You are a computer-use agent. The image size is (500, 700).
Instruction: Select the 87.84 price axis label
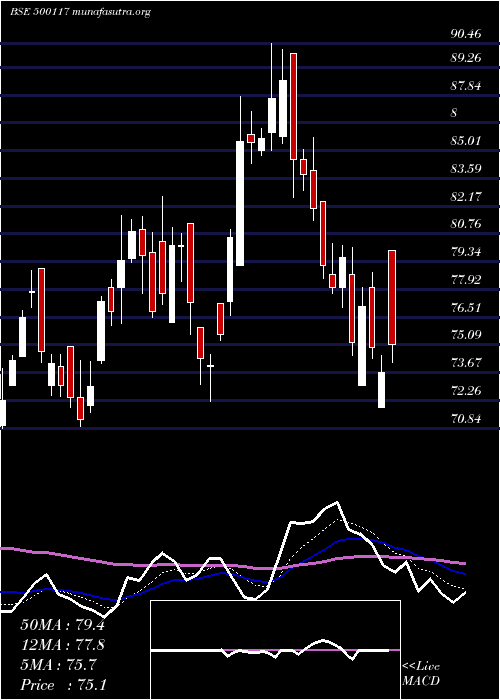pos(466,85)
